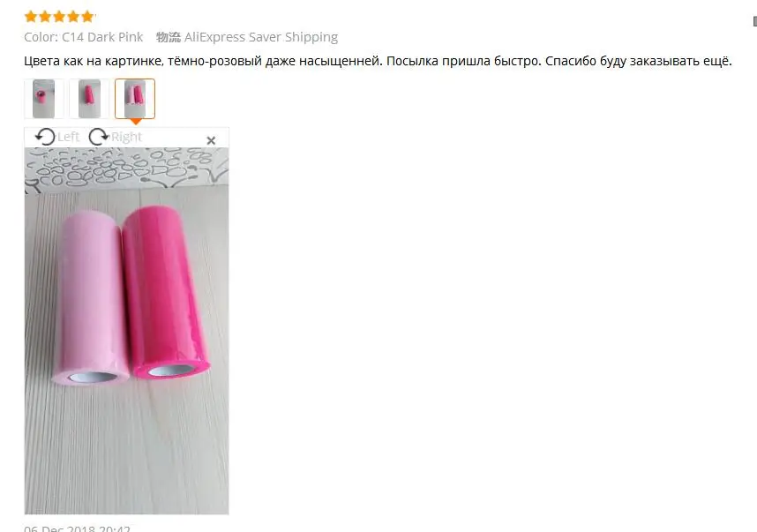Click the middle rating star
Screen dimensions: 757x532
[59, 17]
